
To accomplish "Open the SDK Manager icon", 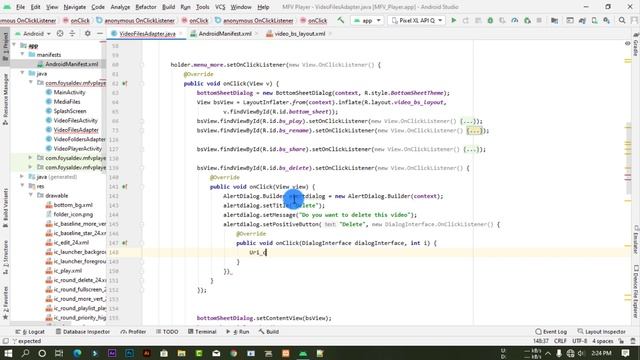I will pos(607,20).
